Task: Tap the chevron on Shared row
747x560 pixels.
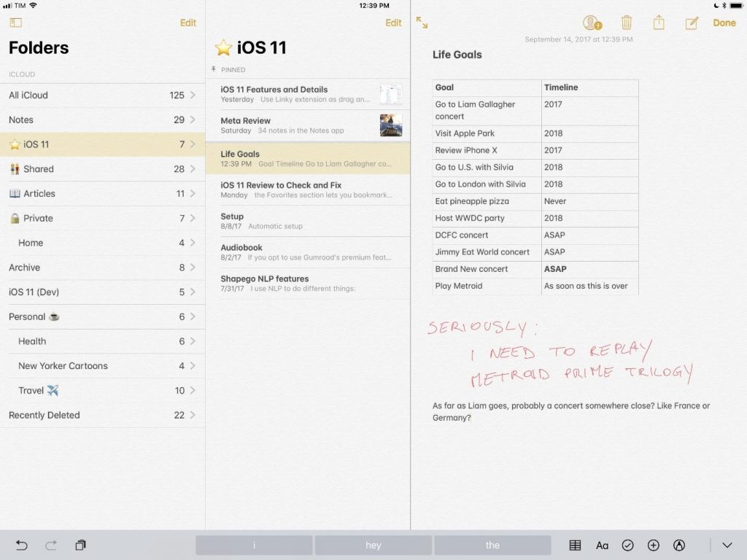Action: click(x=193, y=168)
